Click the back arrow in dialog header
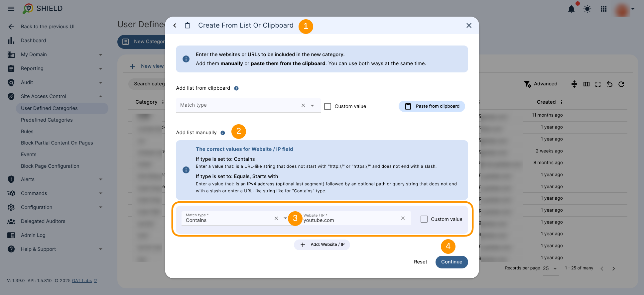This screenshot has width=644, height=295. coord(175,26)
